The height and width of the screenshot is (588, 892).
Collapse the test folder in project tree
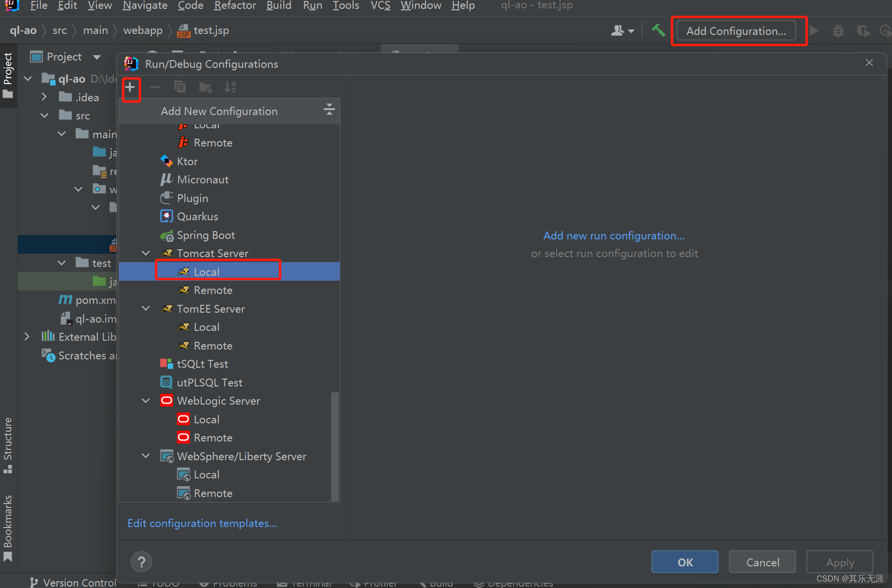(x=61, y=263)
